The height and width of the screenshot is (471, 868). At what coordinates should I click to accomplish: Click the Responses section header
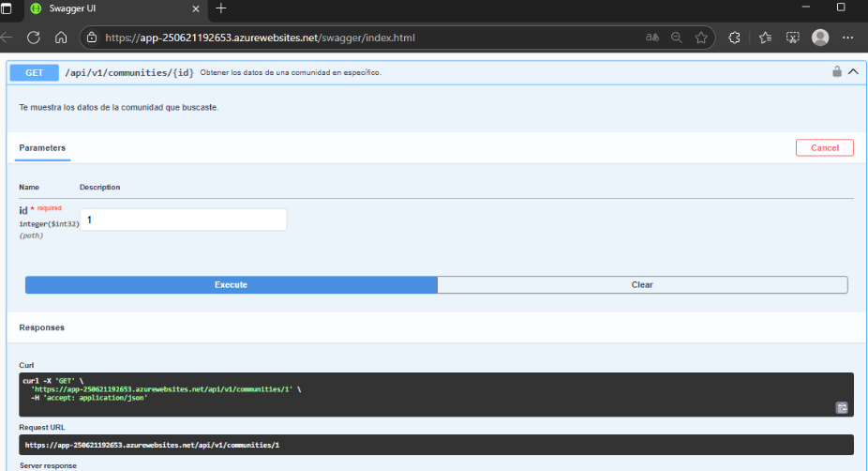(x=41, y=327)
